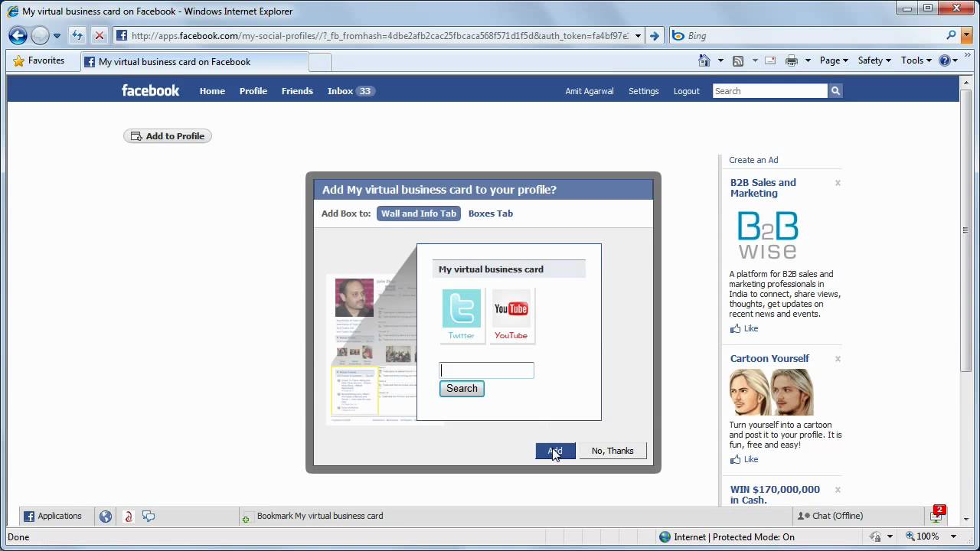This screenshot has width=980, height=551.
Task: Click the browser Forward arrow button
Action: pyautogui.click(x=40, y=35)
